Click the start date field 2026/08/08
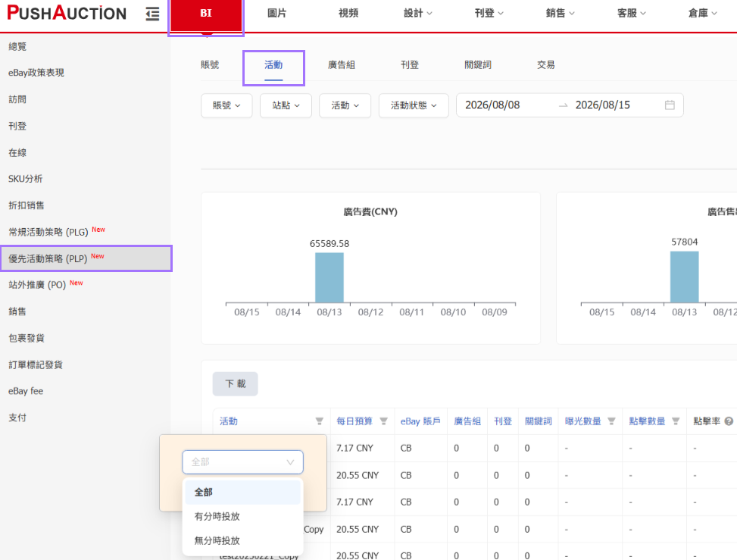This screenshot has height=560, width=737. (x=492, y=105)
